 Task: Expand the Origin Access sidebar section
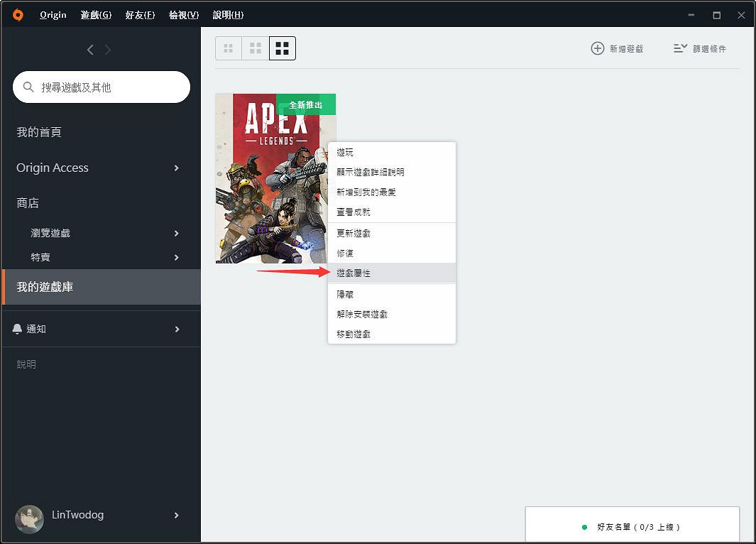pos(176,168)
